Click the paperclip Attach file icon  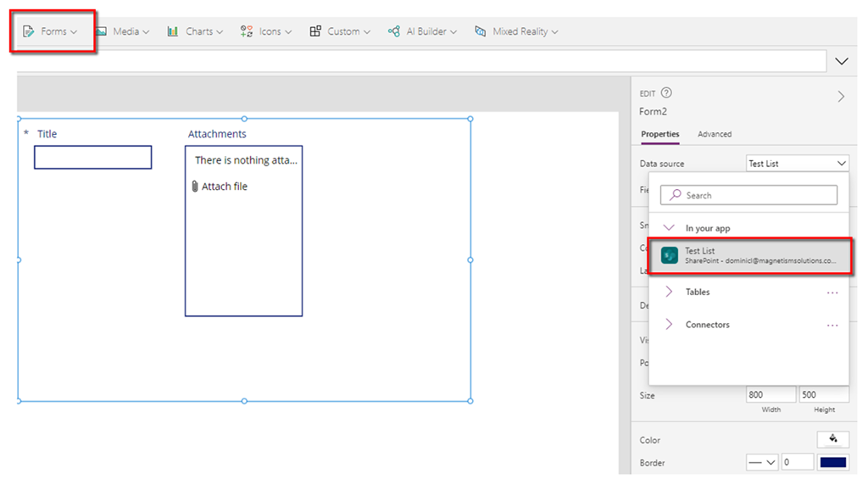tap(195, 187)
